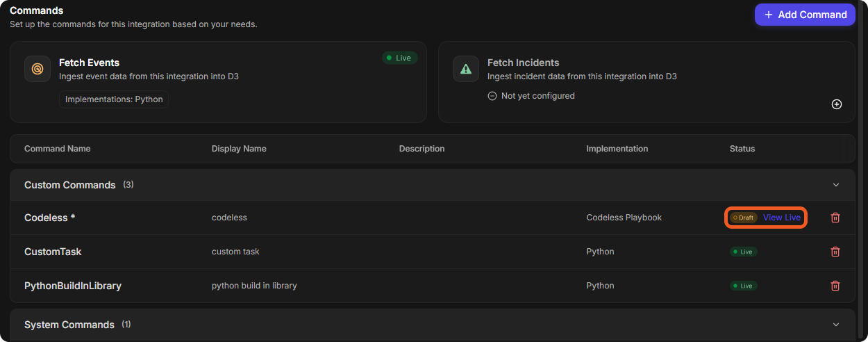Click the Commands page heading
868x342 pixels.
click(37, 10)
